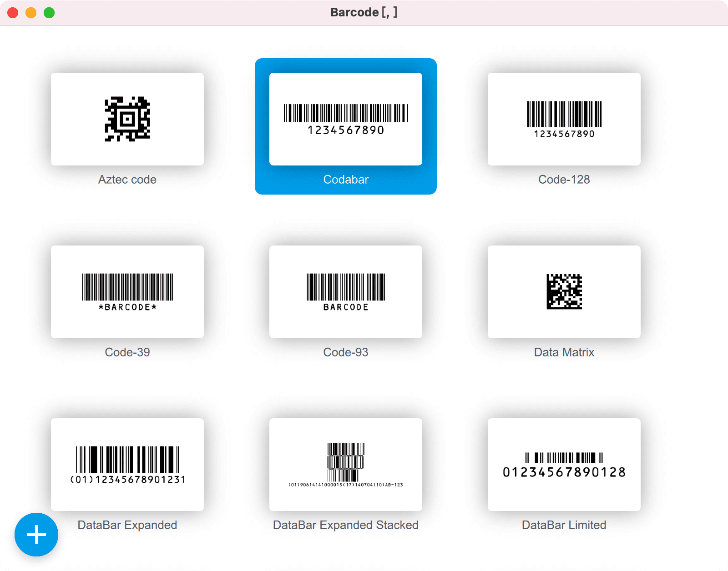The width and height of the screenshot is (728, 571).
Task: Minimize the Barcode window
Action: [x=31, y=13]
